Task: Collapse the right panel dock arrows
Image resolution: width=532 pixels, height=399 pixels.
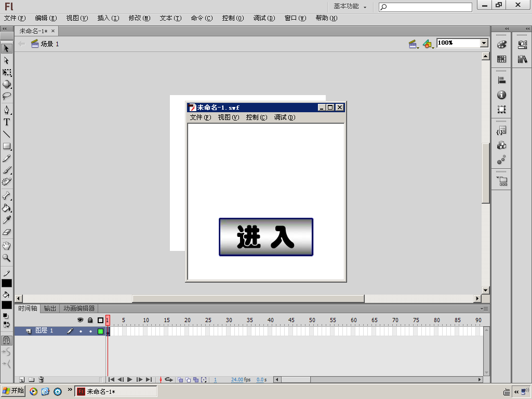Action: coord(528,29)
